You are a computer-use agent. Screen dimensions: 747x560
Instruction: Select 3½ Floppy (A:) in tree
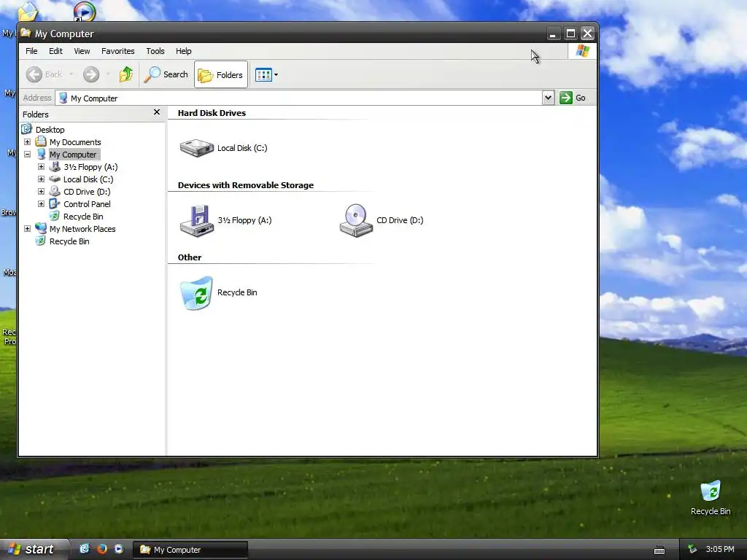click(x=90, y=167)
